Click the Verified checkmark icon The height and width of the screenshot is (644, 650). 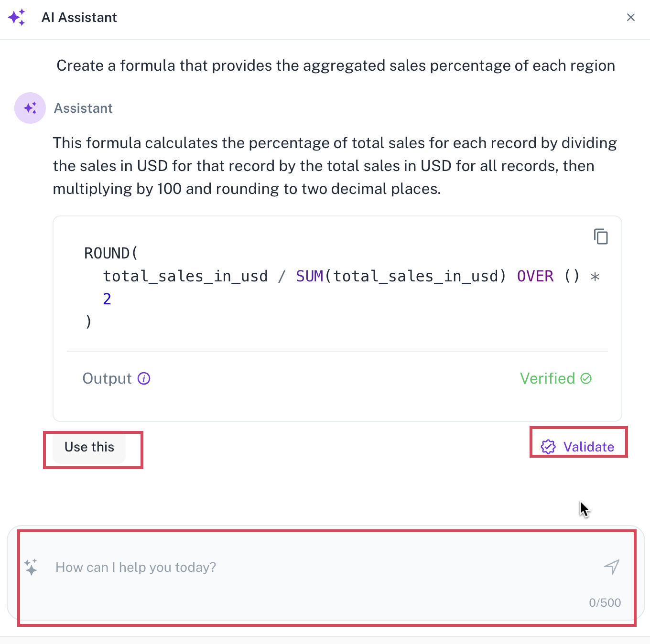pyautogui.click(x=586, y=378)
